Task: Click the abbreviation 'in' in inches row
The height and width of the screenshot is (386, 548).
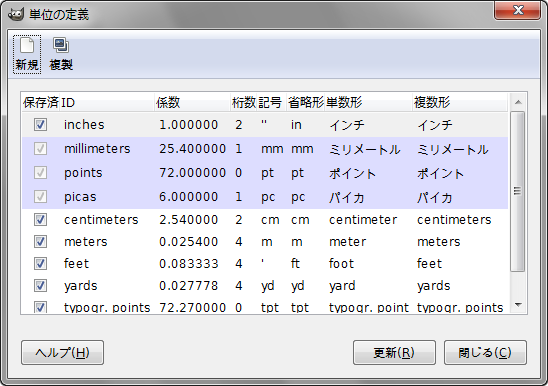Action: click(296, 124)
